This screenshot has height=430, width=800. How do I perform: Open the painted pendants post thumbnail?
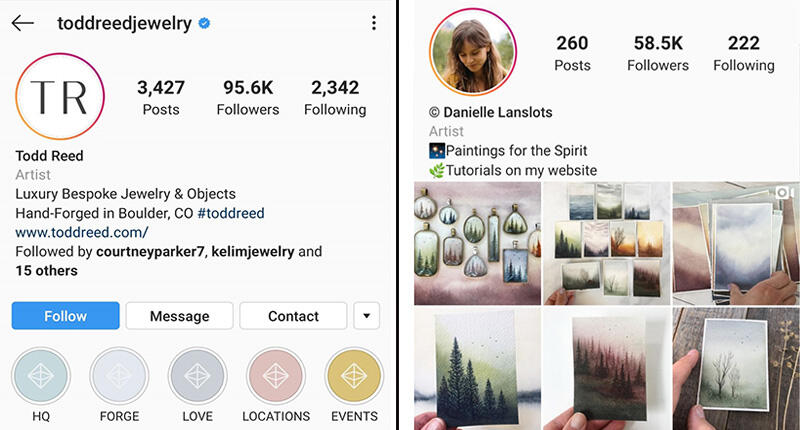[x=478, y=243]
